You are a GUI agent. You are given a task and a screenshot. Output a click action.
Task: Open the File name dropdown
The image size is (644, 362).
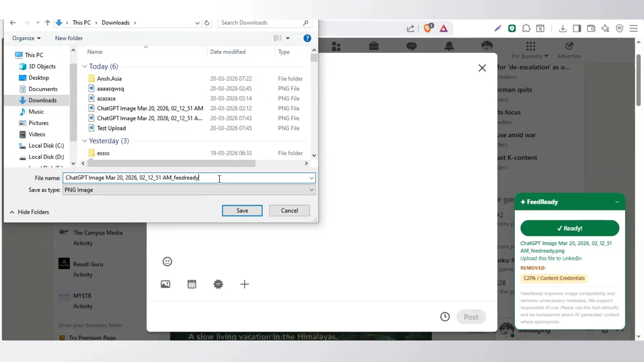tap(311, 178)
